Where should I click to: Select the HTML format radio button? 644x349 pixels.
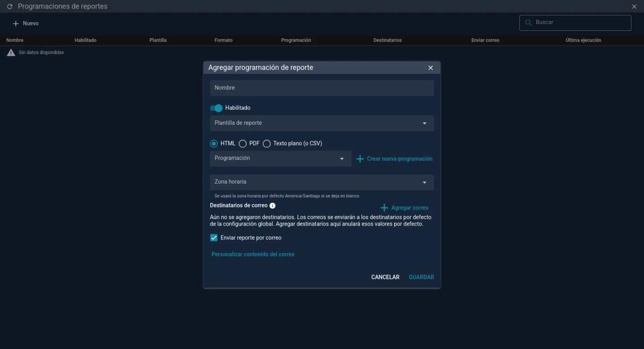pos(214,144)
